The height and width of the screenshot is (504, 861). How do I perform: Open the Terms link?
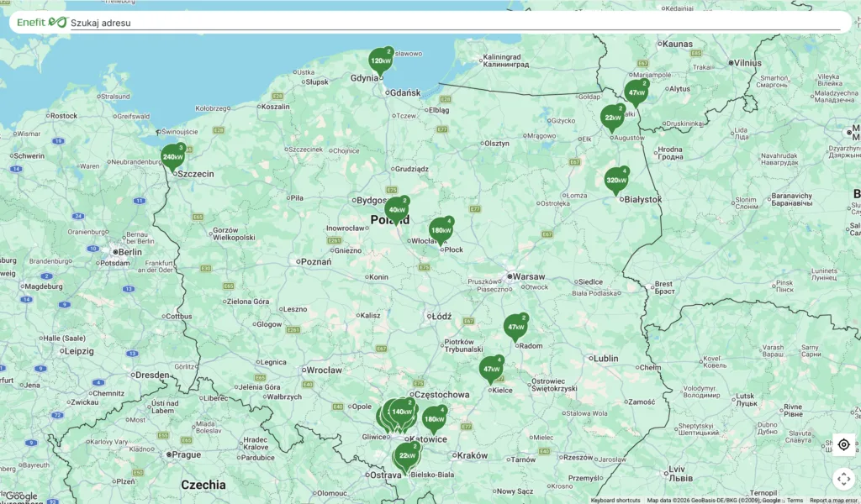[x=795, y=500]
